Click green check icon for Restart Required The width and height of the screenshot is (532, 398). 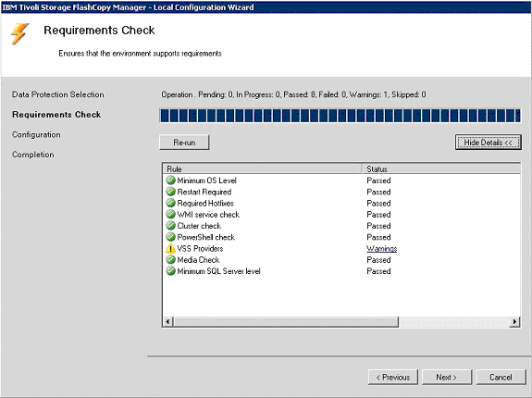pos(170,192)
